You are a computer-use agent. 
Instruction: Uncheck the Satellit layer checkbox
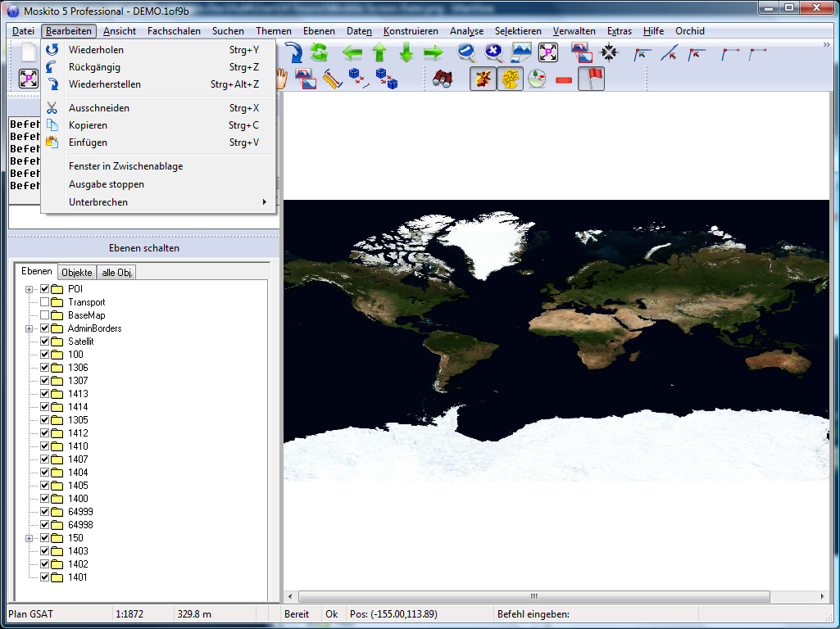(x=45, y=342)
